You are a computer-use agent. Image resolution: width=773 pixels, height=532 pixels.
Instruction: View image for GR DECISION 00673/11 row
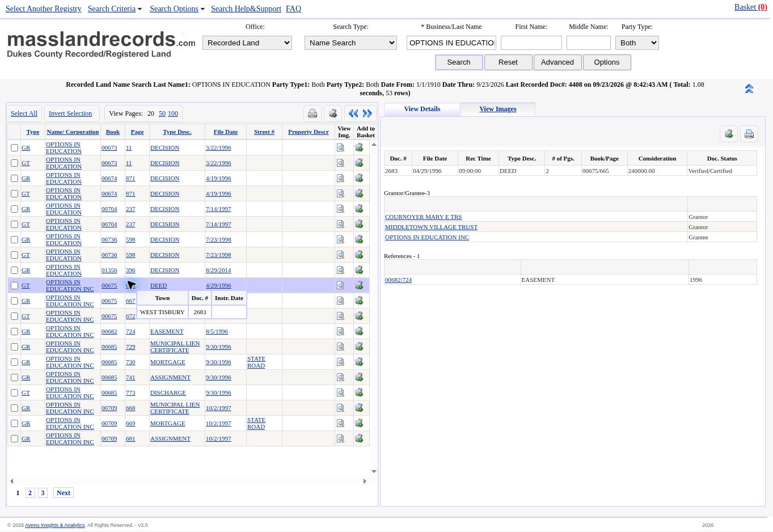pyautogui.click(x=341, y=147)
